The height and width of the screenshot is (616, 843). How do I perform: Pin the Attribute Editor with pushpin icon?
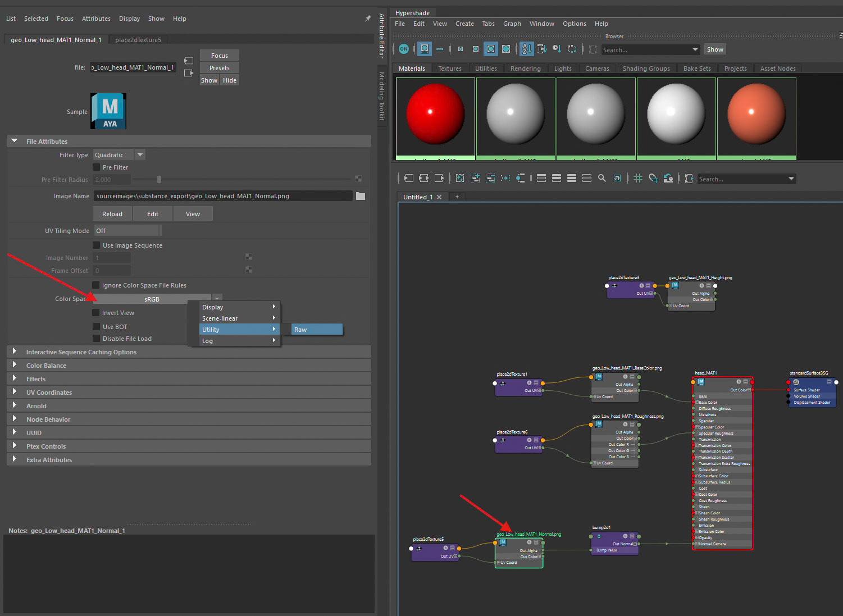368,19
